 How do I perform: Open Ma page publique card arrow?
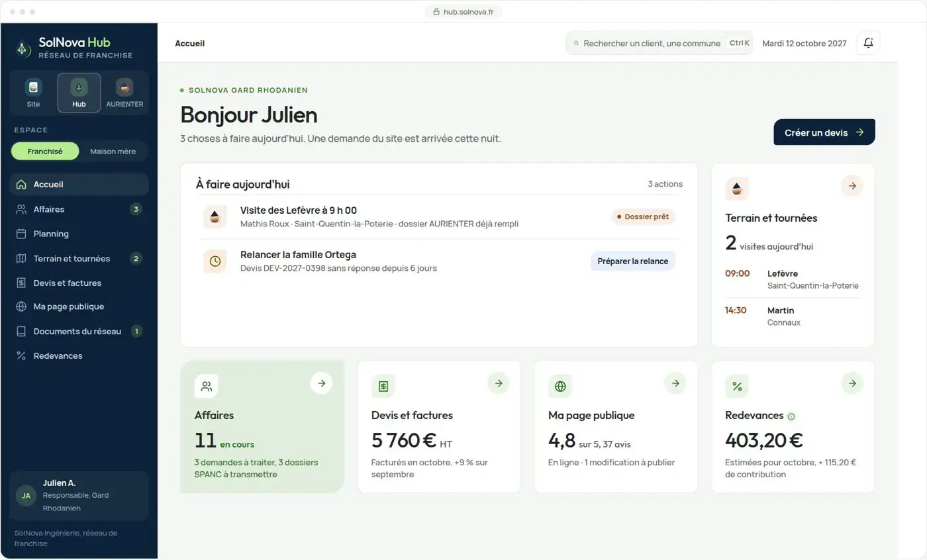click(x=675, y=383)
